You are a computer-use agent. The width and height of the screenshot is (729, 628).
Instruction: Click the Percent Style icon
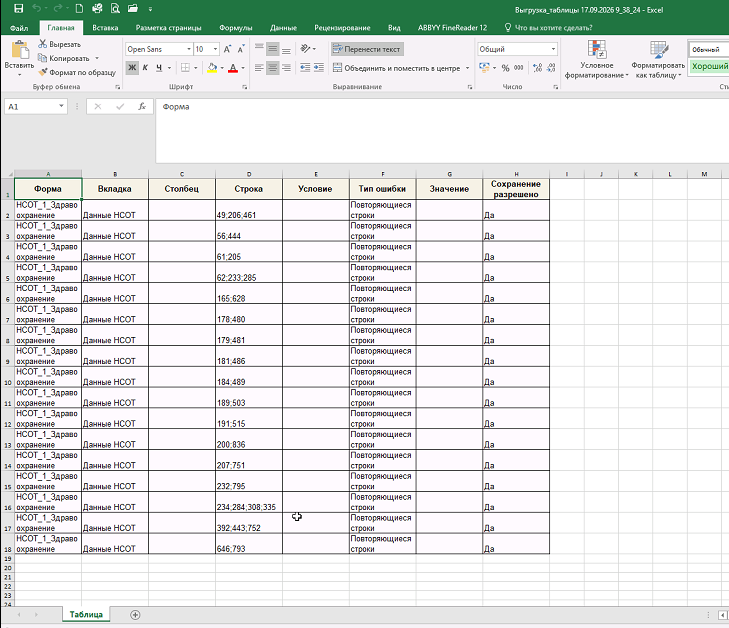[x=505, y=68]
